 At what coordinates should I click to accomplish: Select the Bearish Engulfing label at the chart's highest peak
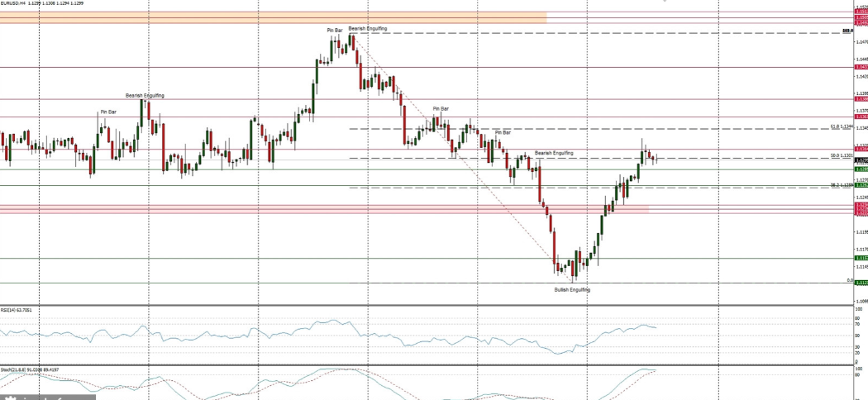pyautogui.click(x=367, y=29)
